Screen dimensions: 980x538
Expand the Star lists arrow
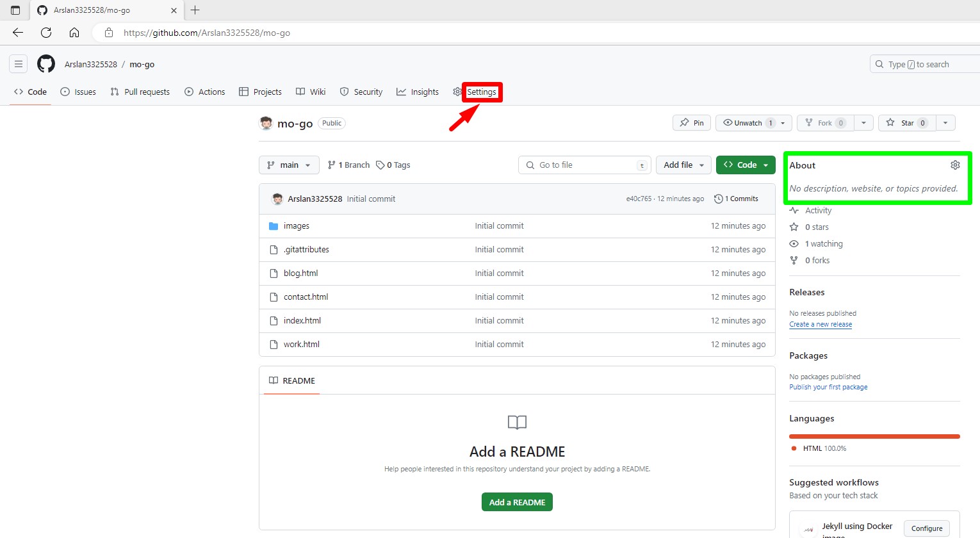tap(945, 123)
